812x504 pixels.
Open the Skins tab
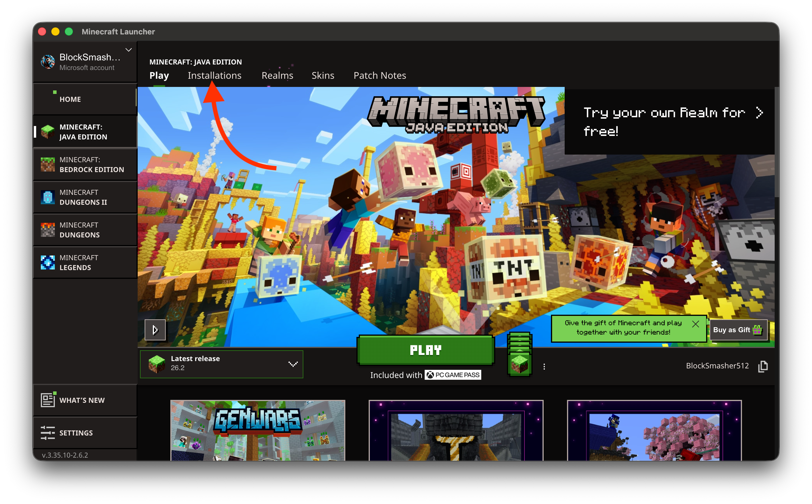[x=323, y=75]
